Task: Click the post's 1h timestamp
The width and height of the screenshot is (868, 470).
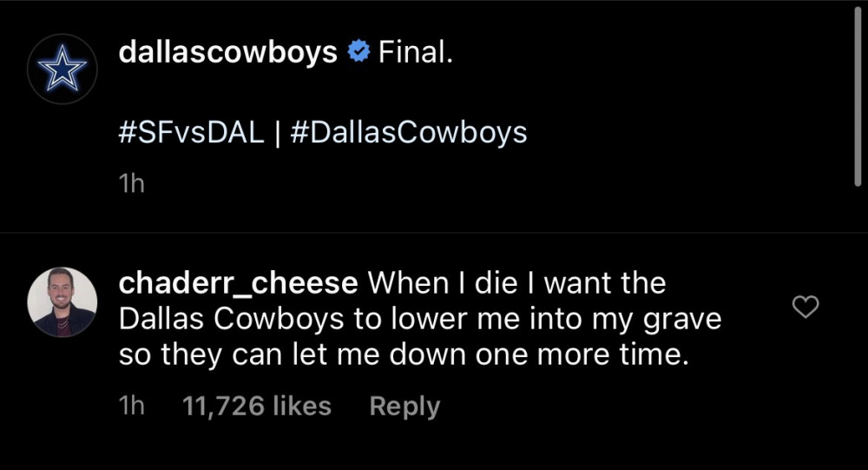Action: (x=128, y=185)
